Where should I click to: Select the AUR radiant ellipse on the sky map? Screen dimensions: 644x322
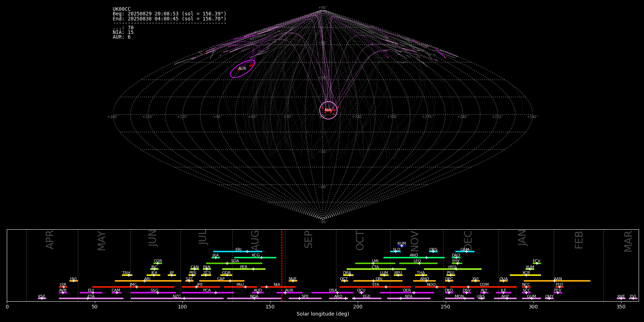pos(243,69)
